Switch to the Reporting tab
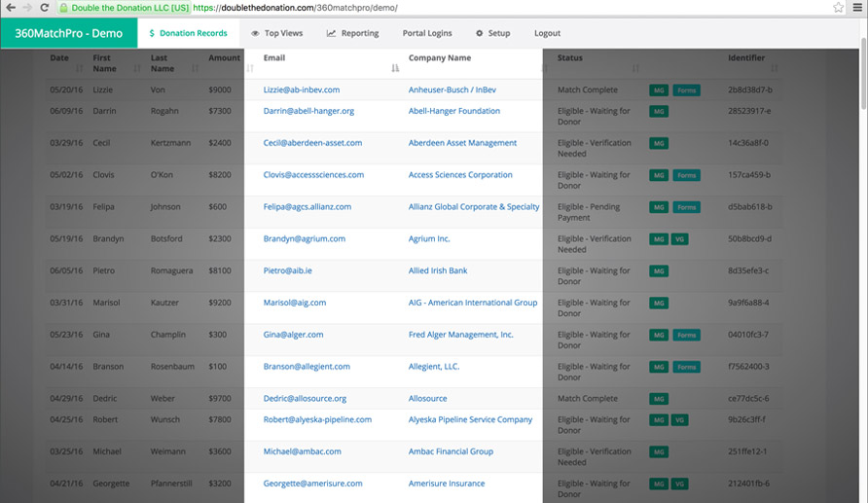 click(x=352, y=33)
